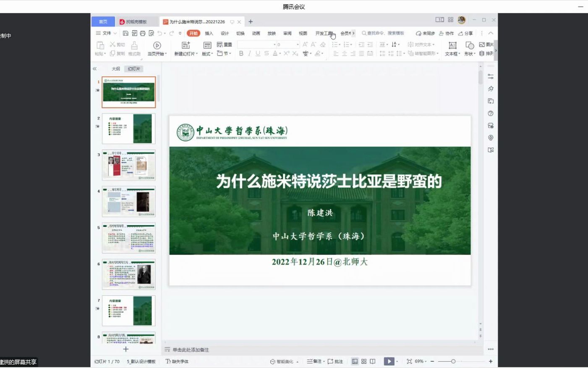
Task: Insert a Text Box (文本框)
Action: coord(452,48)
